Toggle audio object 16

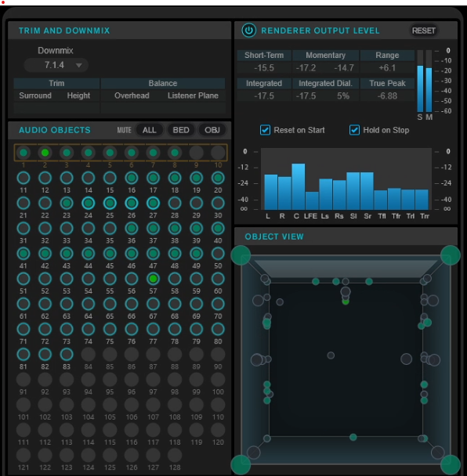pyautogui.click(x=132, y=178)
